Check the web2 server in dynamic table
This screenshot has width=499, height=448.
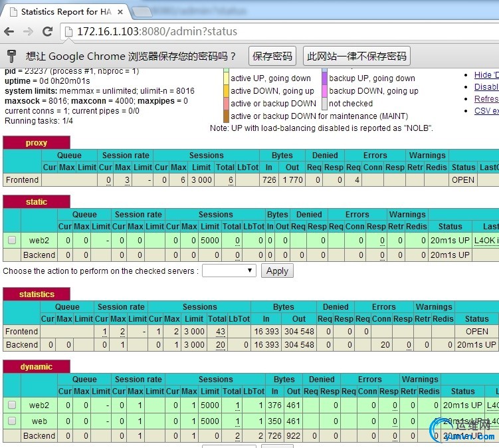click(12, 405)
